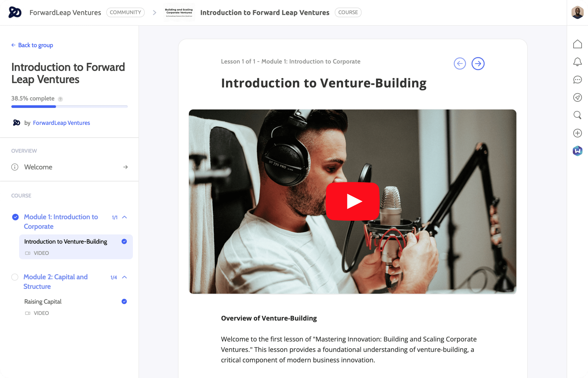The image size is (588, 378).
Task: Open the search magnifier icon
Action: [x=577, y=115]
